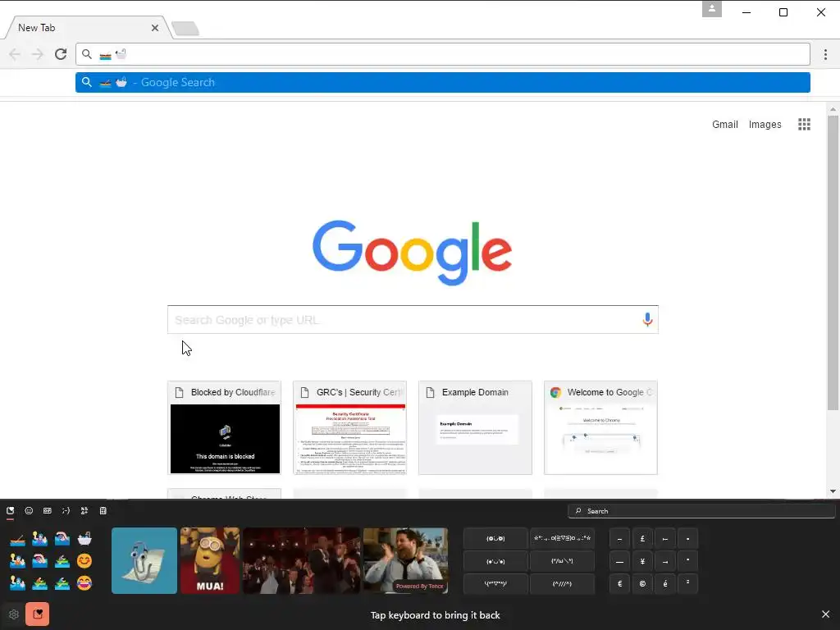Insert the canoe emoji

[x=17, y=538]
